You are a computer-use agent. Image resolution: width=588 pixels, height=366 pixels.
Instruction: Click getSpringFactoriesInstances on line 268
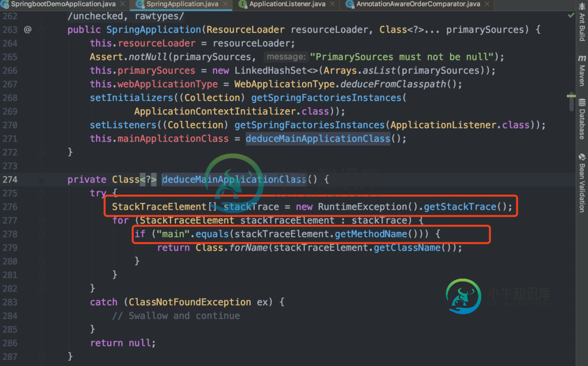[x=326, y=98]
